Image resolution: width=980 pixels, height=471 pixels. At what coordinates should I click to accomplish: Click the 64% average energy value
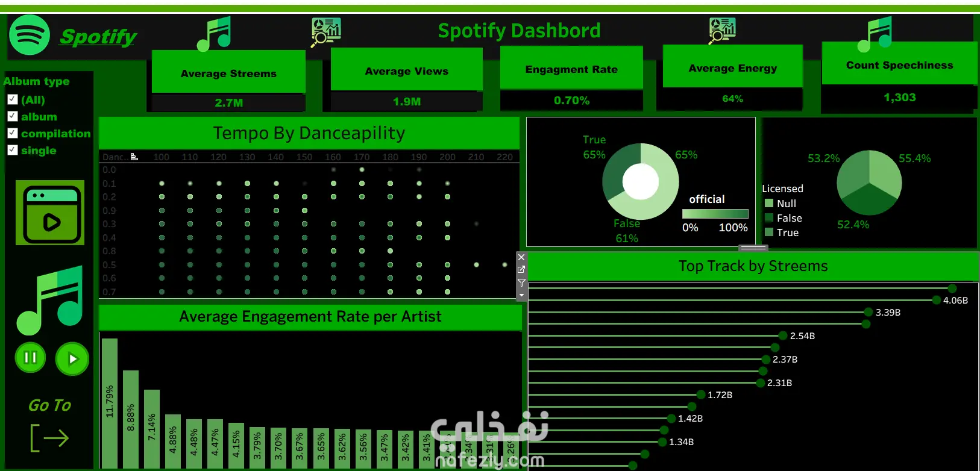[x=733, y=99]
